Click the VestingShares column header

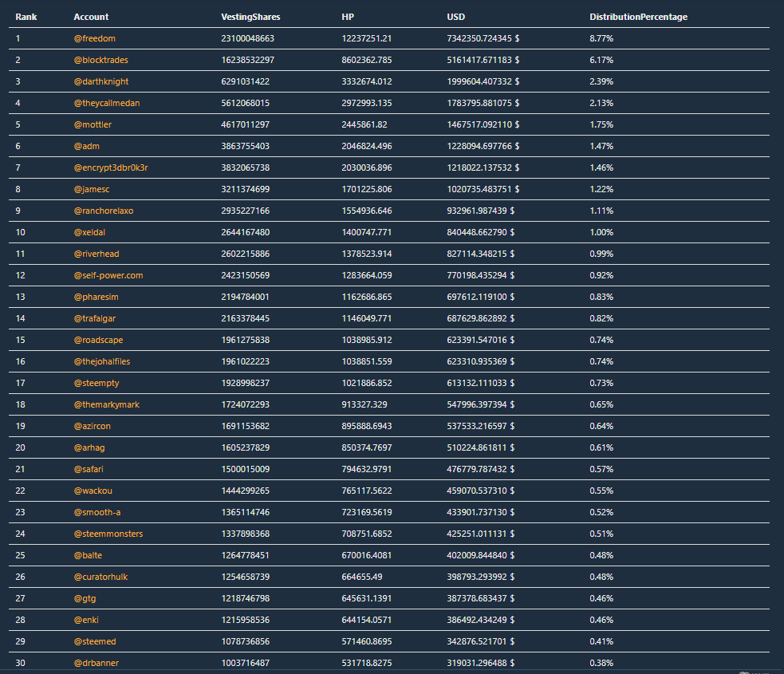tap(250, 17)
